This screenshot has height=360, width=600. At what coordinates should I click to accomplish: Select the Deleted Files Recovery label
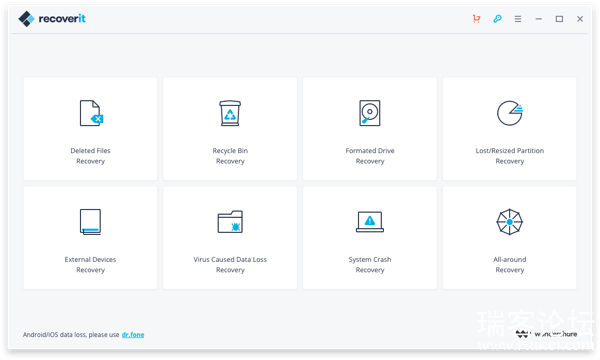[90, 156]
